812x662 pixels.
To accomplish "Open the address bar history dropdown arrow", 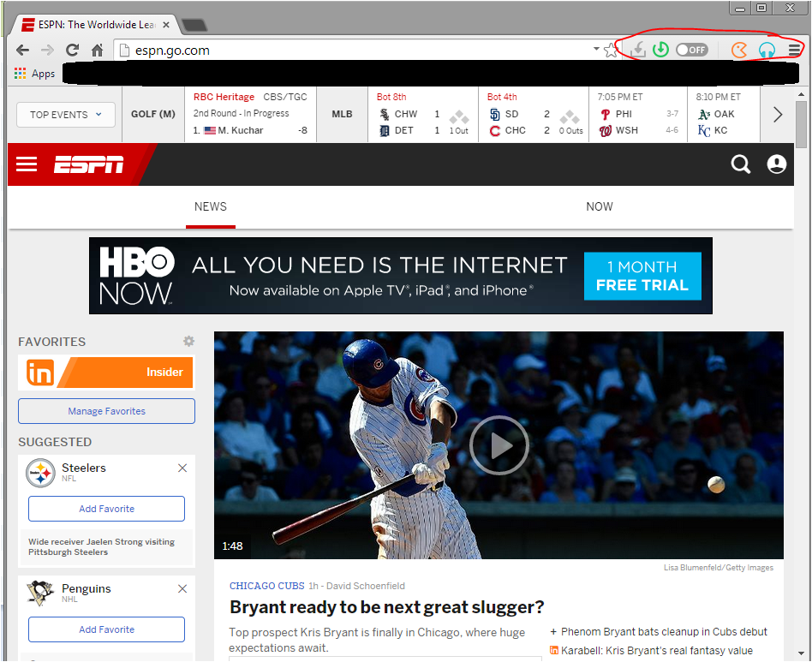I will point(596,50).
